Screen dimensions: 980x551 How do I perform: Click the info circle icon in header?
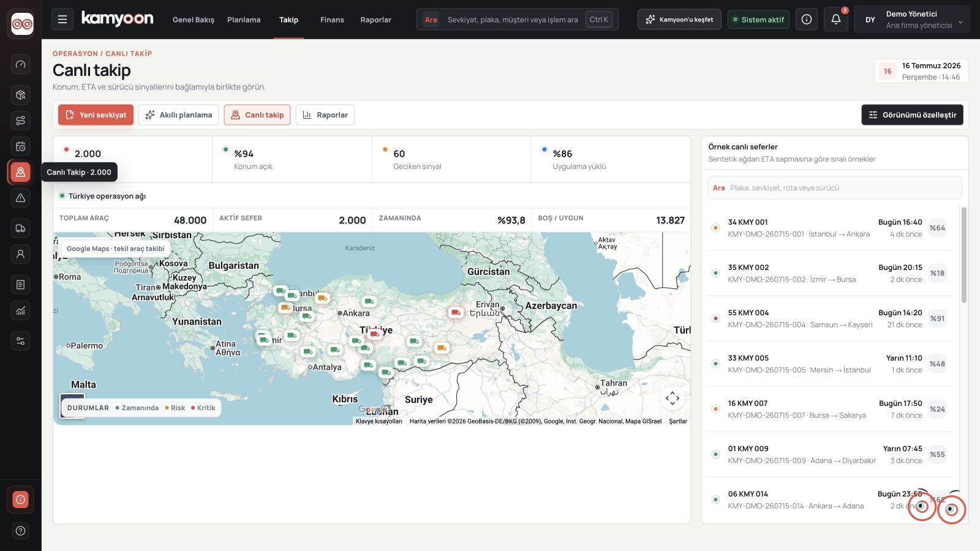pyautogui.click(x=807, y=20)
